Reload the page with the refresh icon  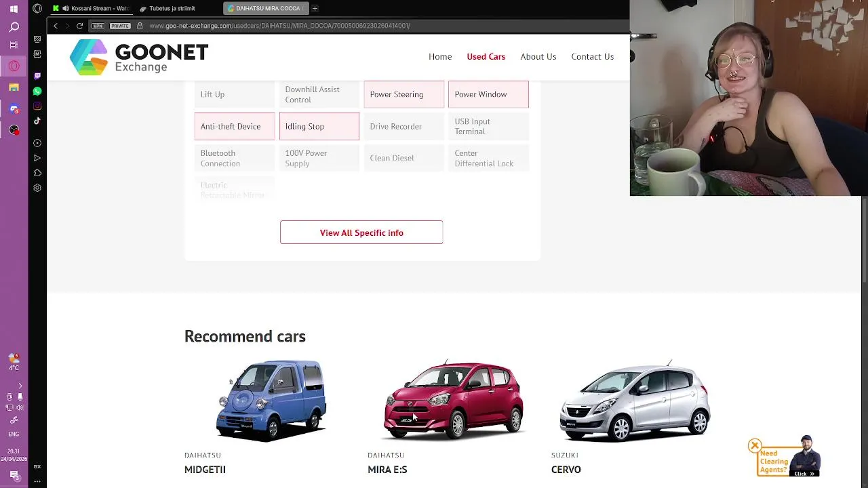[x=79, y=26]
